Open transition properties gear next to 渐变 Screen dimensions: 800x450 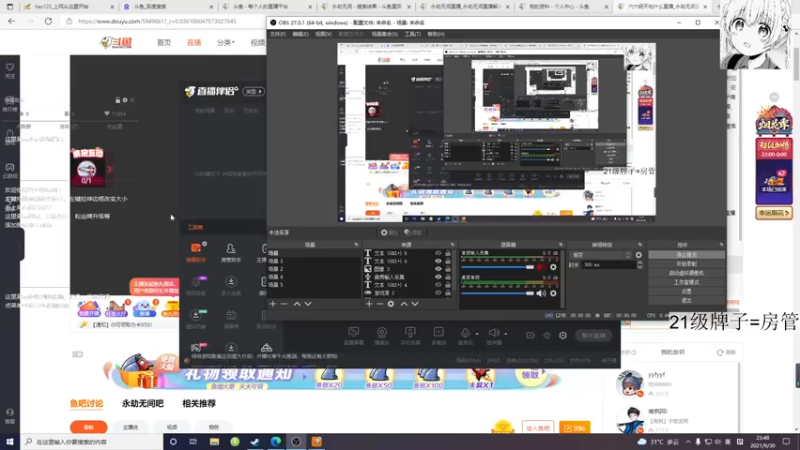(639, 255)
